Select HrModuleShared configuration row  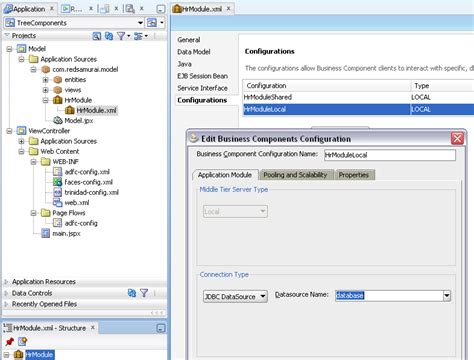[x=358, y=97]
